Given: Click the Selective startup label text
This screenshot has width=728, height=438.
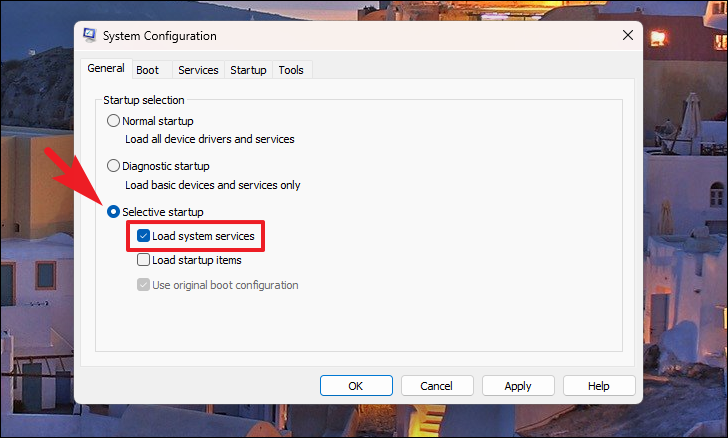Looking at the screenshot, I should coord(163,212).
